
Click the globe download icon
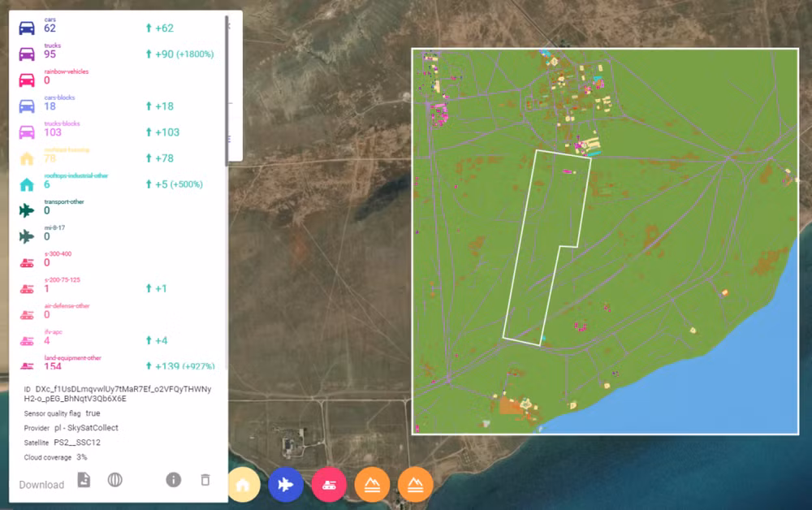(115, 480)
